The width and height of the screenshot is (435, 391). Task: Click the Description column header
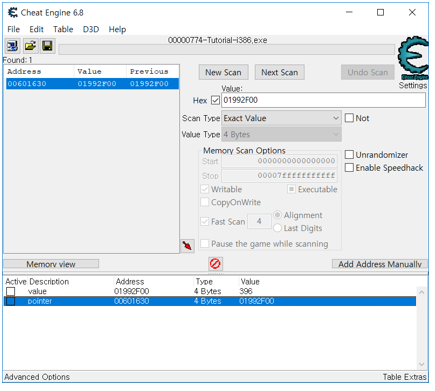point(49,282)
